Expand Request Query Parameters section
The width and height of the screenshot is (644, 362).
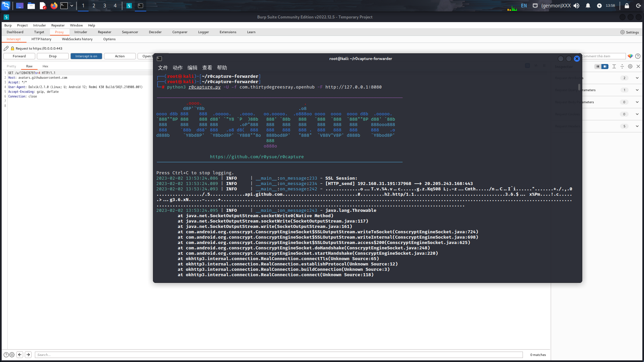pos(637,90)
